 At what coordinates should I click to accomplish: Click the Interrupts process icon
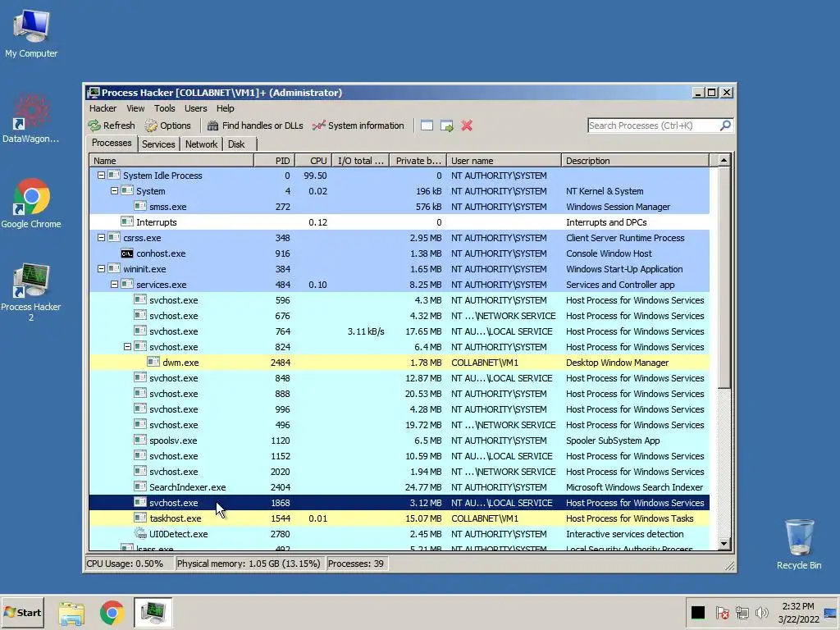[x=127, y=221]
